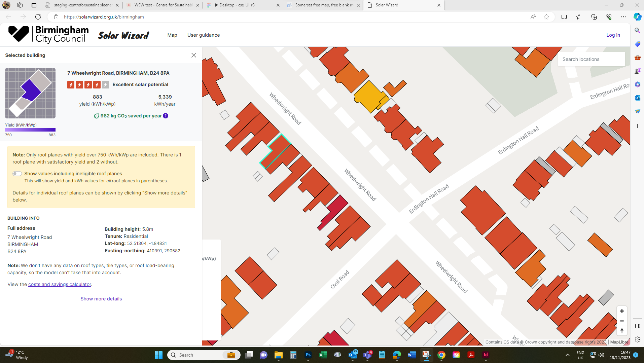The image size is (644, 363).
Task: Zoom in on the map
Action: (x=622, y=311)
